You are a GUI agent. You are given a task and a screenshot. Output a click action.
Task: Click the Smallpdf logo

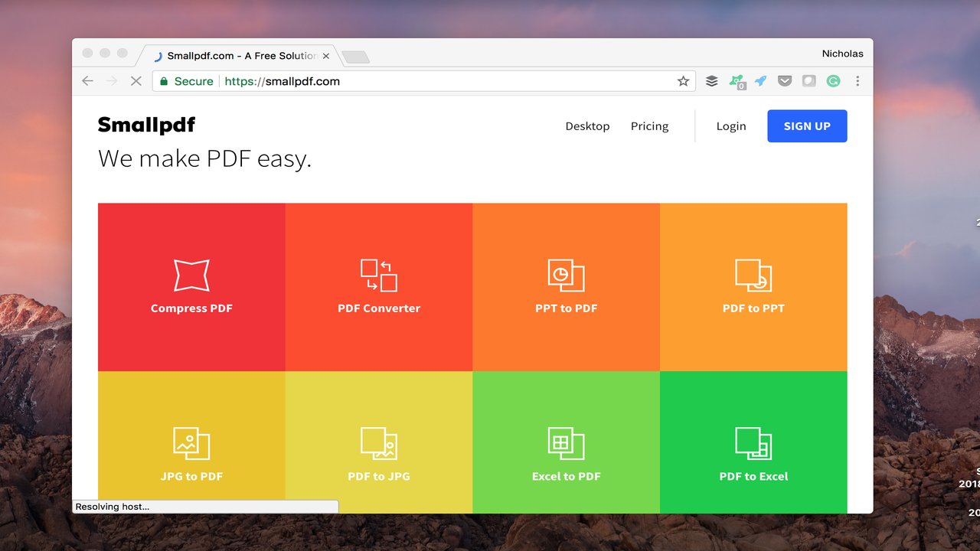tap(146, 125)
